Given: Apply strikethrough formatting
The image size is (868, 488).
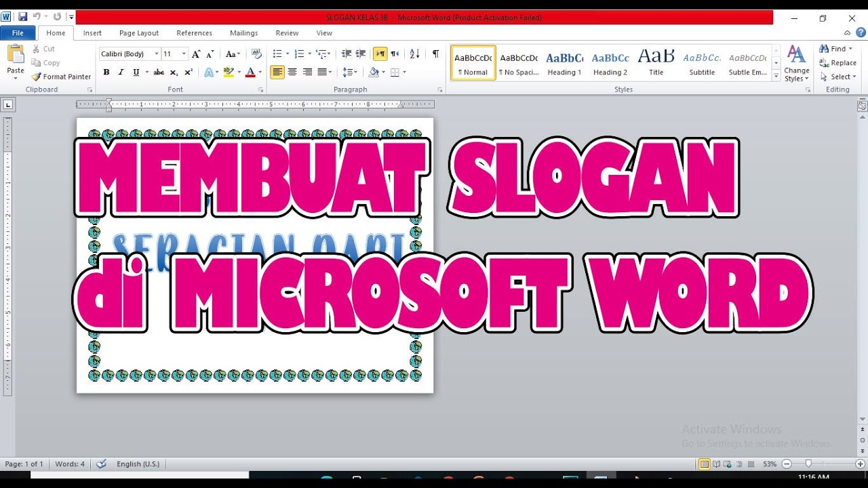Looking at the screenshot, I should tap(159, 72).
